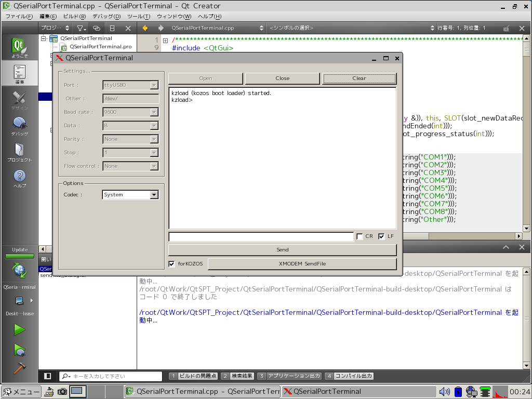
Task: Open Debug mode with bug icon
Action: coord(19,125)
